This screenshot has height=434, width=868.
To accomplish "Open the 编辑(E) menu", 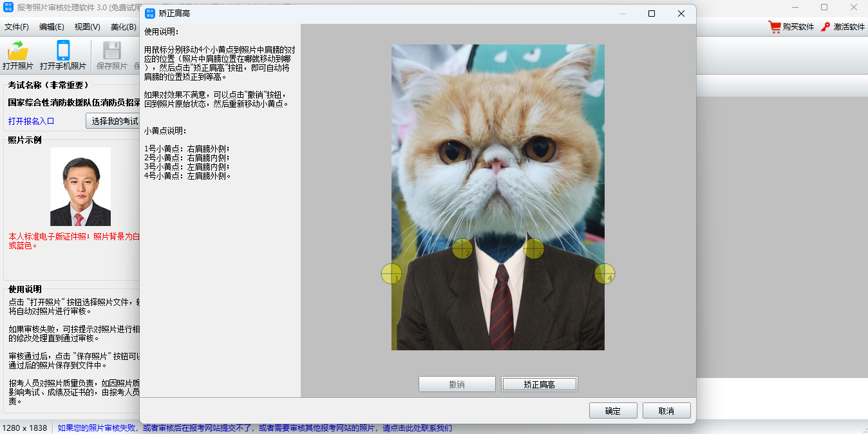I will [52, 27].
